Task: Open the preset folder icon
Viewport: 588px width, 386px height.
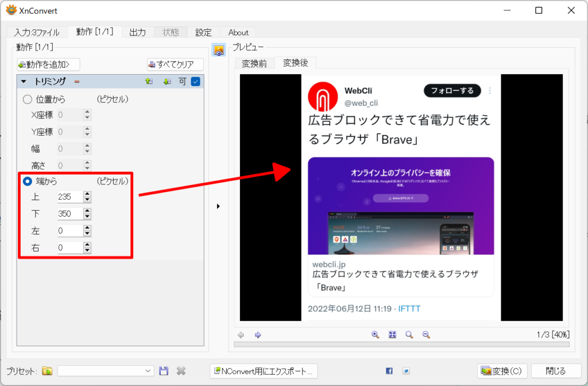Action: [48, 370]
